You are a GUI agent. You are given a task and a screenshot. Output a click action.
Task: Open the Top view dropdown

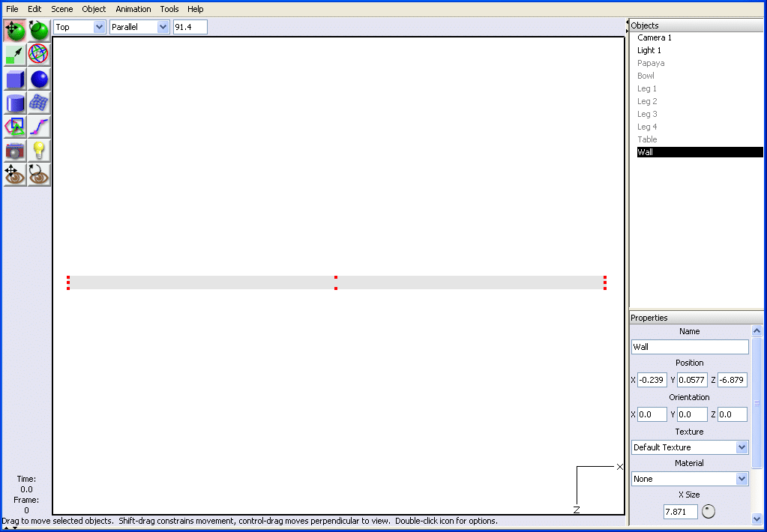[x=79, y=27]
